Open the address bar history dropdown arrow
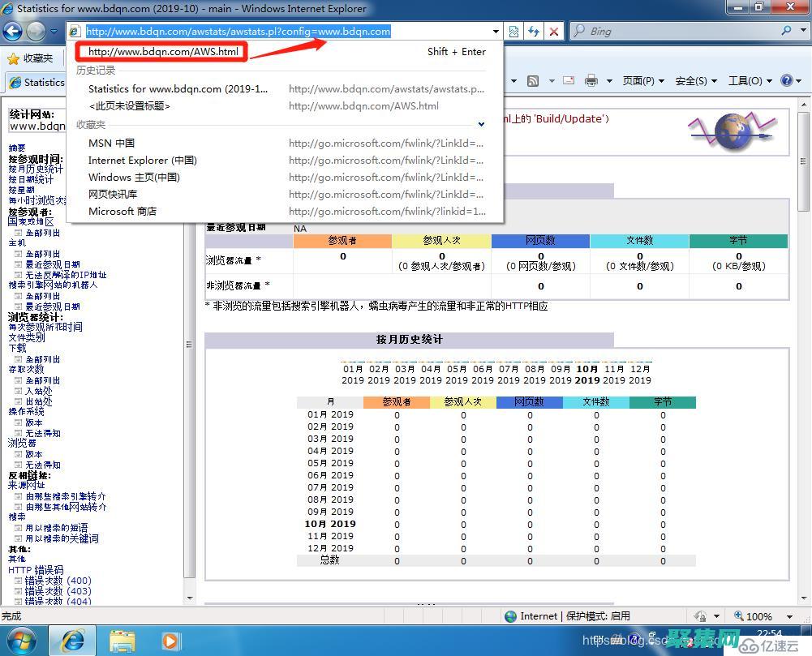This screenshot has width=812, height=656. pyautogui.click(x=495, y=31)
